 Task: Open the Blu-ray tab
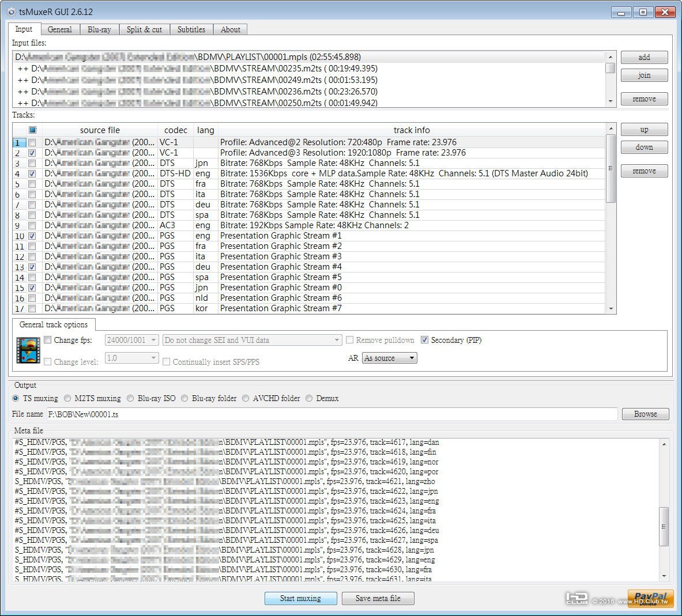[99, 29]
